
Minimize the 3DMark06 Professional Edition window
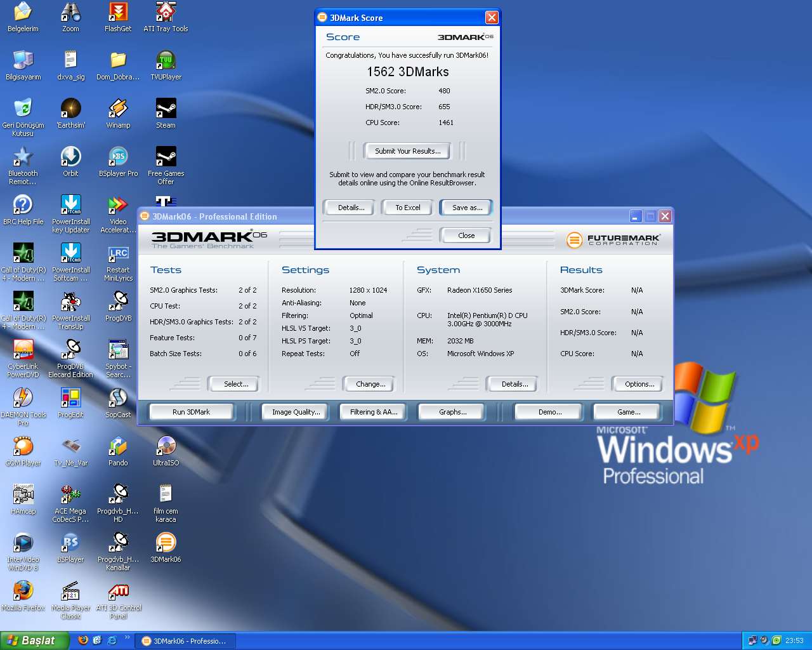click(x=635, y=216)
